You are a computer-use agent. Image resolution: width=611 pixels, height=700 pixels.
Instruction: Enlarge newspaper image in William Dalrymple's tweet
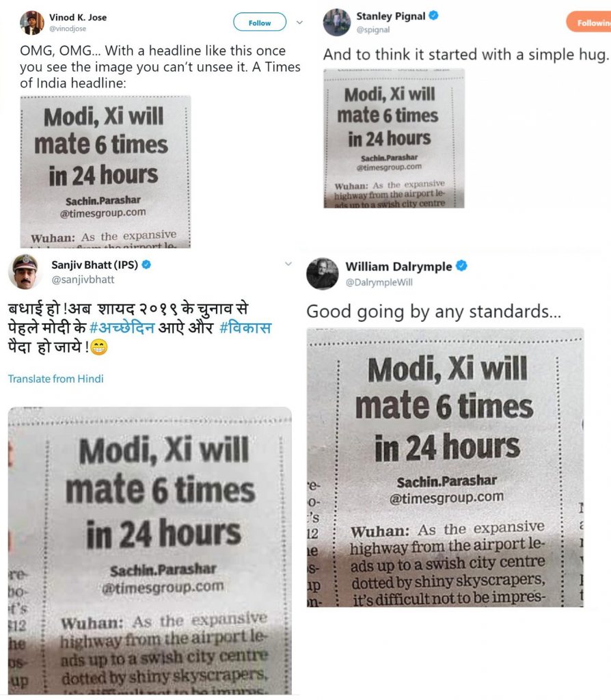[445, 468]
